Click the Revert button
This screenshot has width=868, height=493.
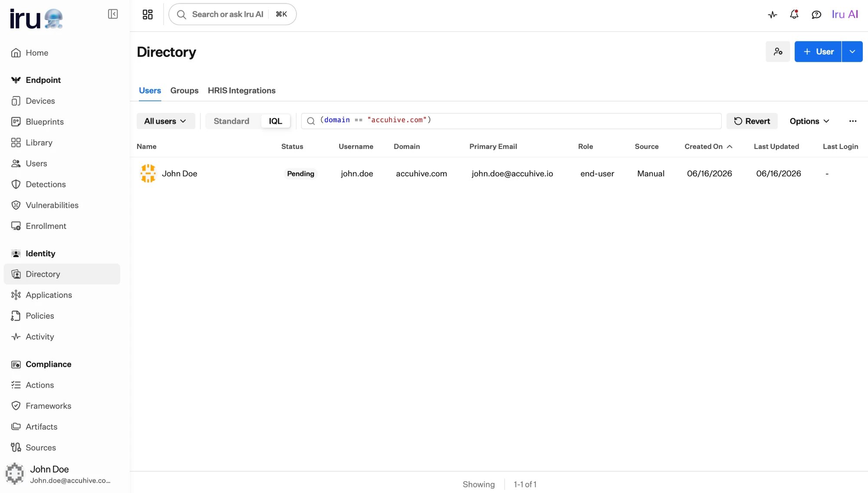pyautogui.click(x=752, y=121)
